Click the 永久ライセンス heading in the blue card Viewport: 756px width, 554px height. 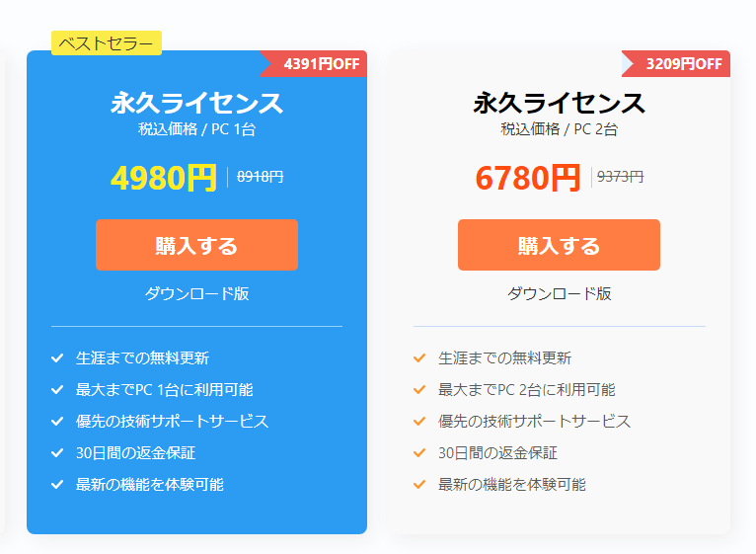point(196,103)
